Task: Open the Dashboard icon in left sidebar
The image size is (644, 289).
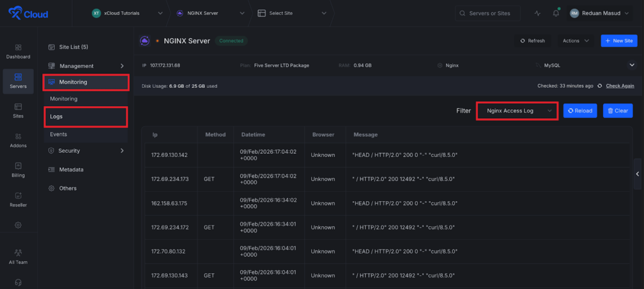Action: coord(18,51)
